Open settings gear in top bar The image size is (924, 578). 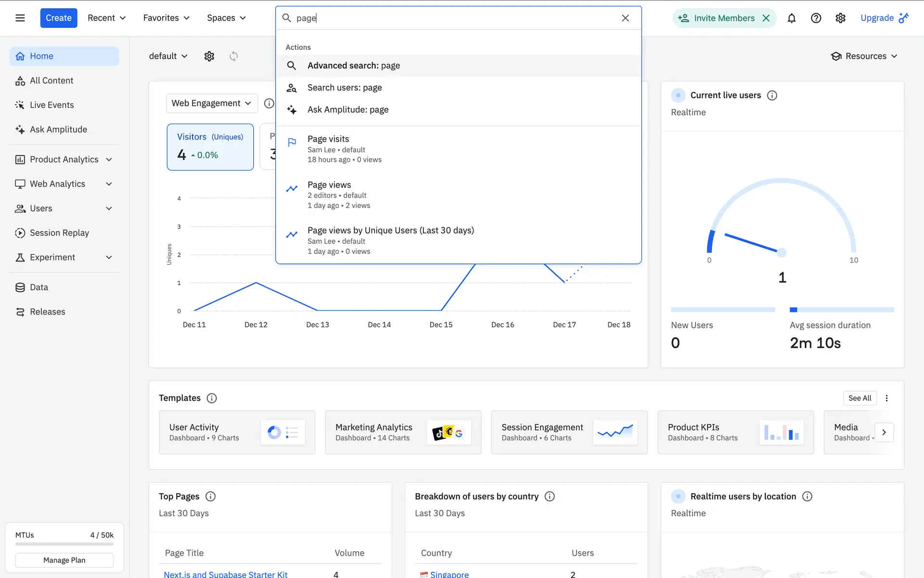click(x=840, y=18)
